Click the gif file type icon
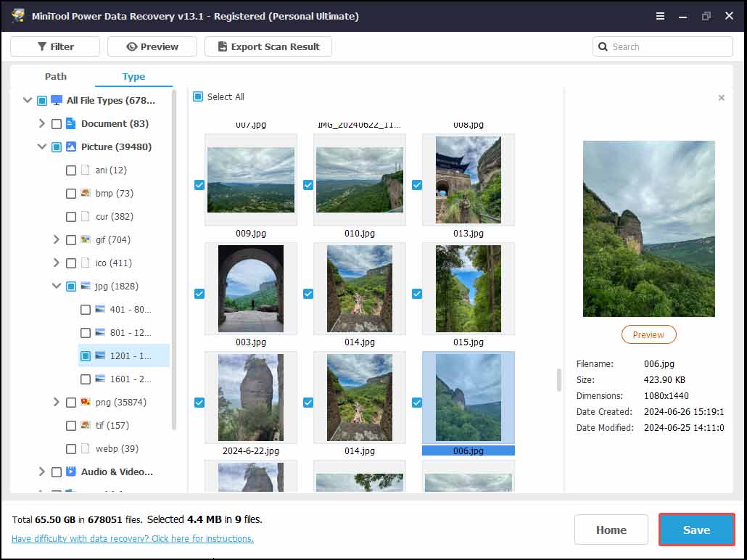The image size is (747, 560). 86,239
